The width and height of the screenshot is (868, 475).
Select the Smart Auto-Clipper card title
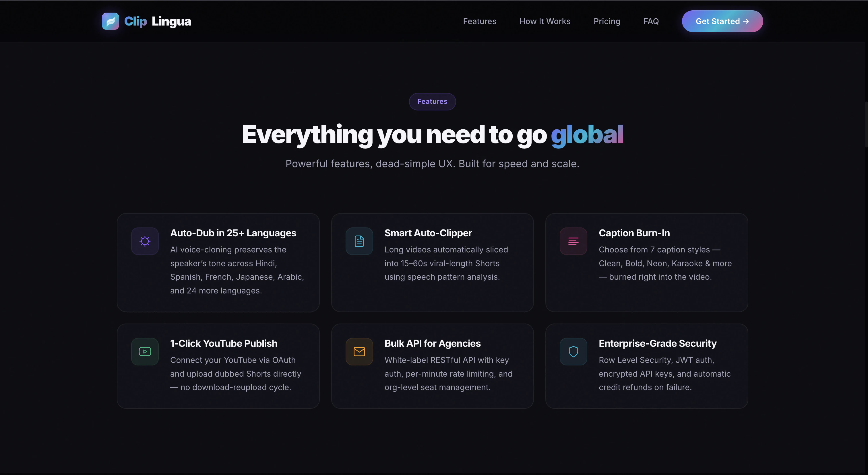point(428,233)
